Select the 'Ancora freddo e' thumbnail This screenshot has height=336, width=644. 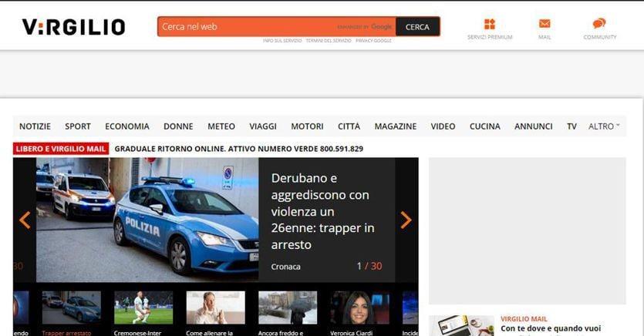coord(288,307)
